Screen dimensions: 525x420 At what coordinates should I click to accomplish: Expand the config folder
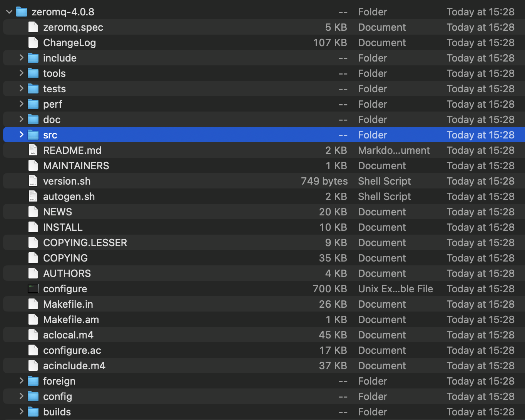coord(22,397)
